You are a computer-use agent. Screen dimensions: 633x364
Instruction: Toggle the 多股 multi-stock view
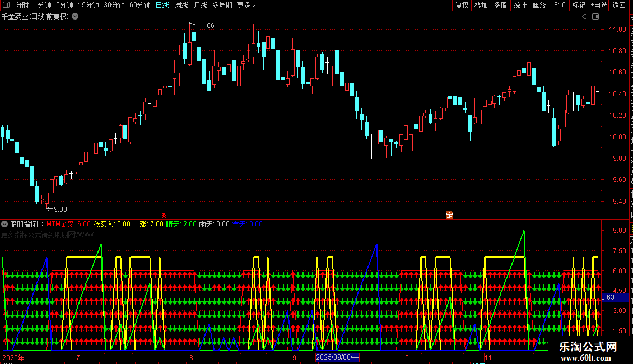pos(500,5)
